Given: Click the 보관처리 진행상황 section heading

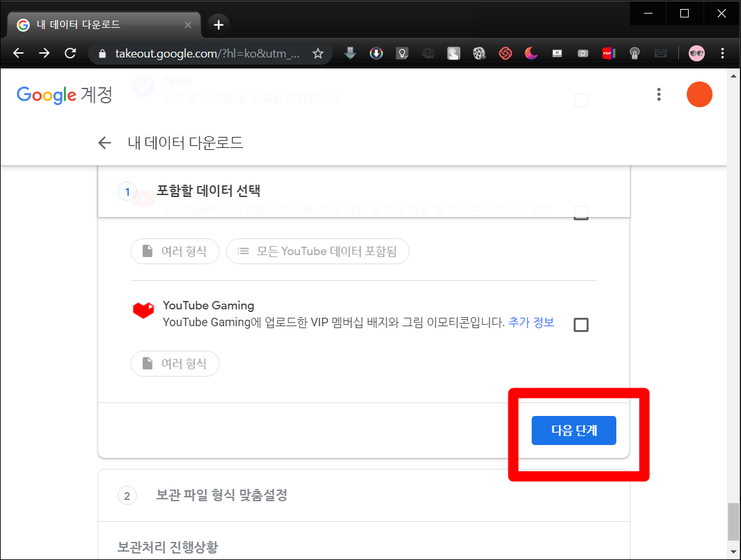Looking at the screenshot, I should tap(168, 547).
